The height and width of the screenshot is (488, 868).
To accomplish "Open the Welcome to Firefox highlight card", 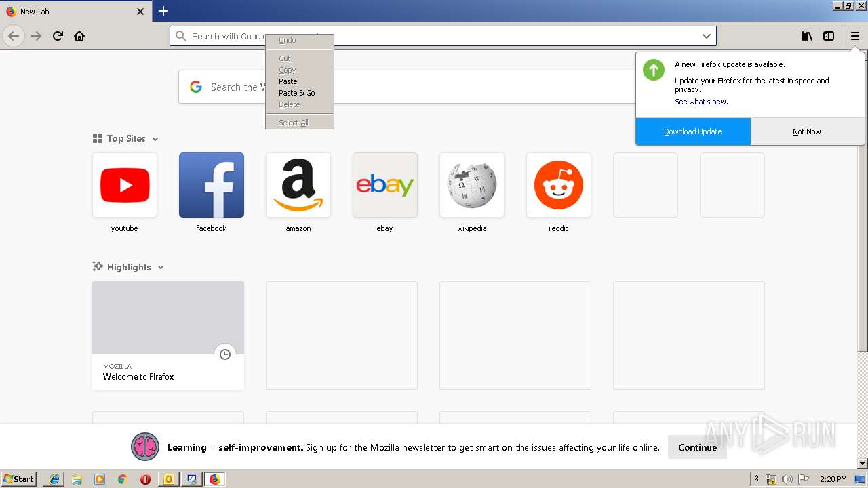I will [168, 335].
